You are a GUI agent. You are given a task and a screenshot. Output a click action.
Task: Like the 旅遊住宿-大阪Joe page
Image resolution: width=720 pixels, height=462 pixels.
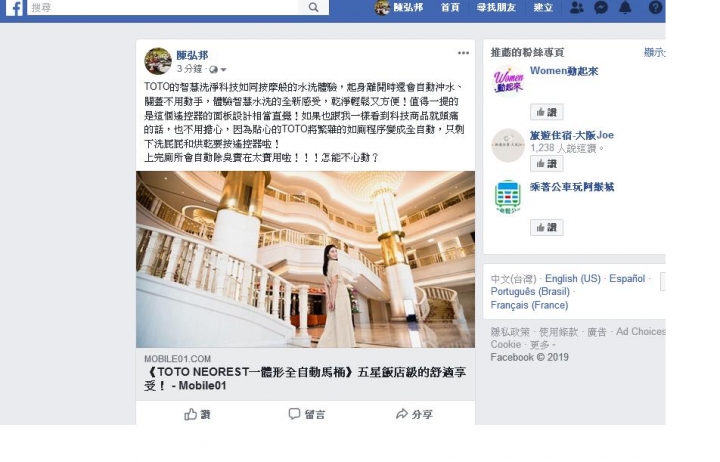(x=546, y=163)
